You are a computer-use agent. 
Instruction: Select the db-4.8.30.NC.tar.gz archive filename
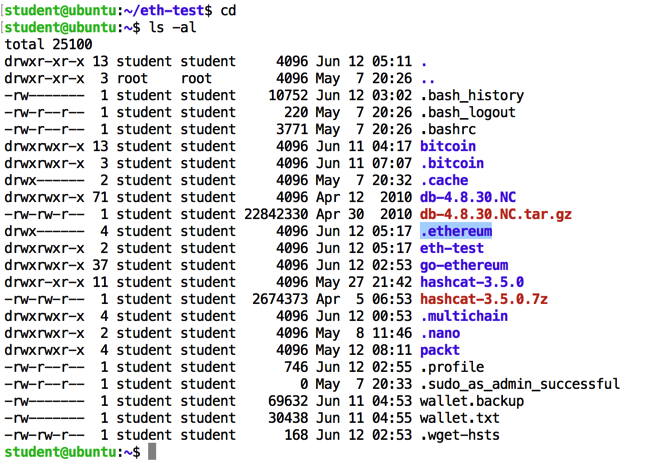(496, 214)
